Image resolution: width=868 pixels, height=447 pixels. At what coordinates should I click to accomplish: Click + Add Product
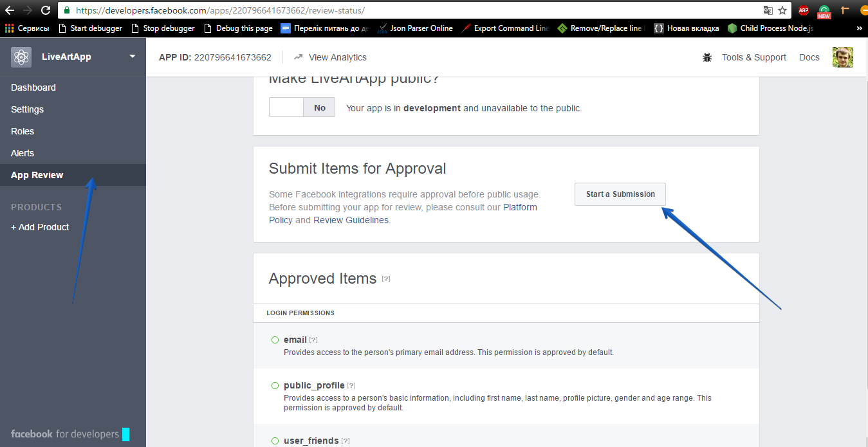coord(40,227)
